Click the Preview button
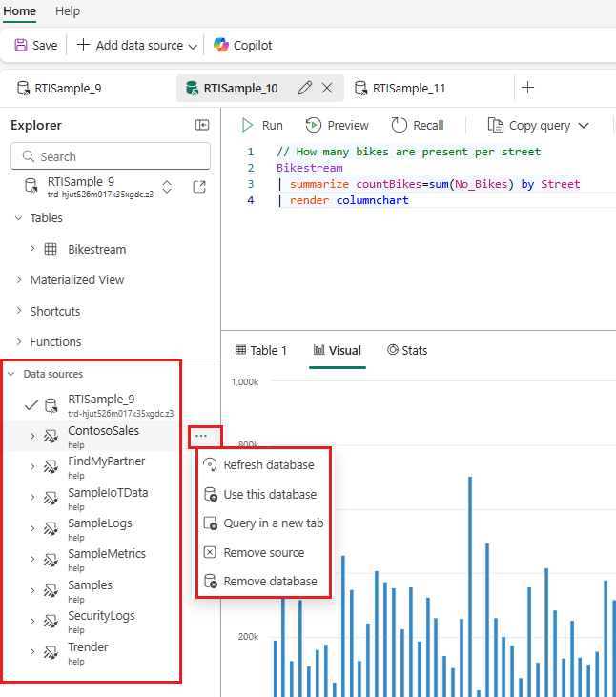Screen dimensions: 616x697 point(338,125)
